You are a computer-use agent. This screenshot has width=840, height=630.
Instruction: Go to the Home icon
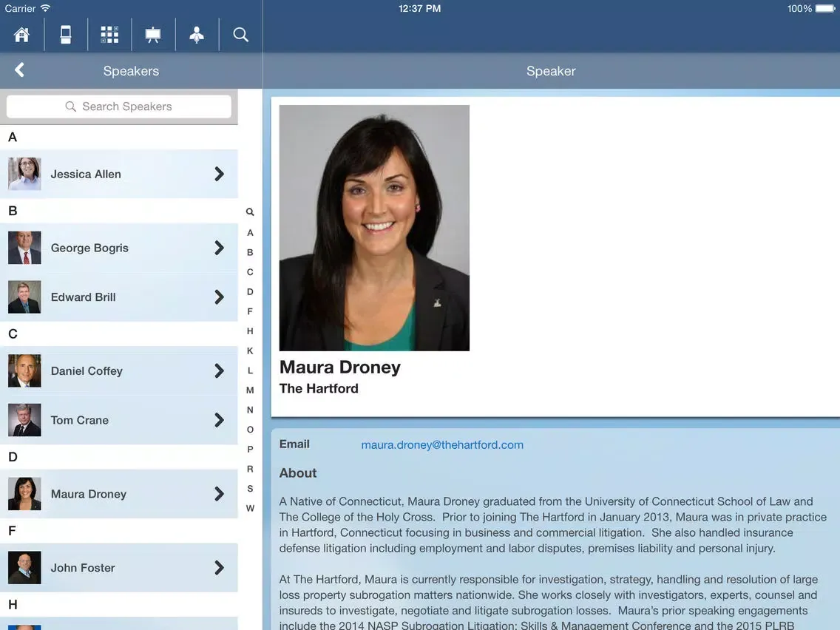coord(21,35)
